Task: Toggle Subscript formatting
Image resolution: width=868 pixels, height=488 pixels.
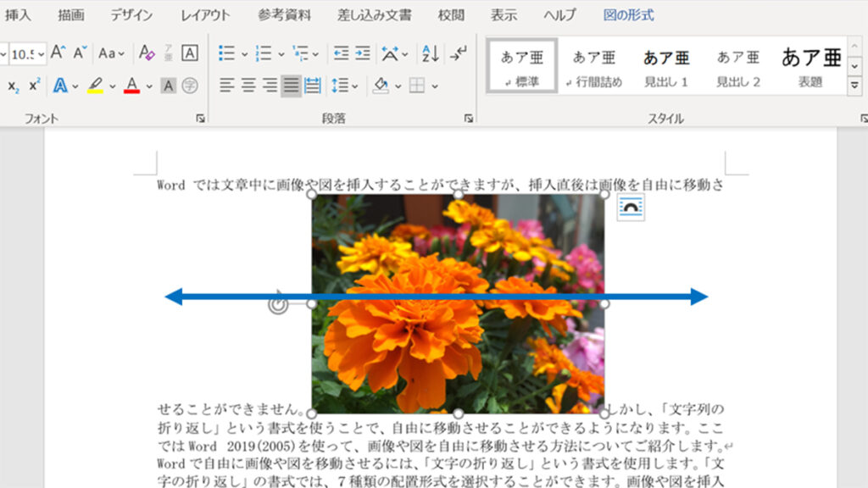Action: click(x=14, y=86)
